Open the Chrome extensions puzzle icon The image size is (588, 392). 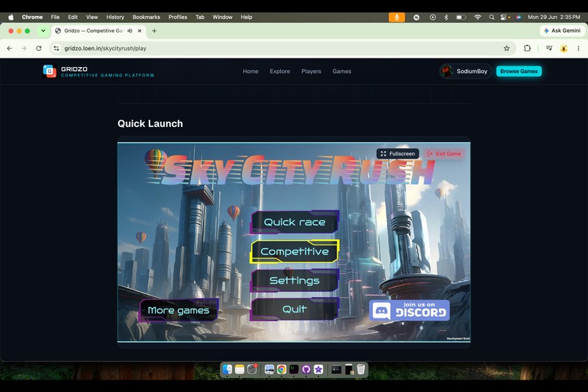click(x=527, y=48)
